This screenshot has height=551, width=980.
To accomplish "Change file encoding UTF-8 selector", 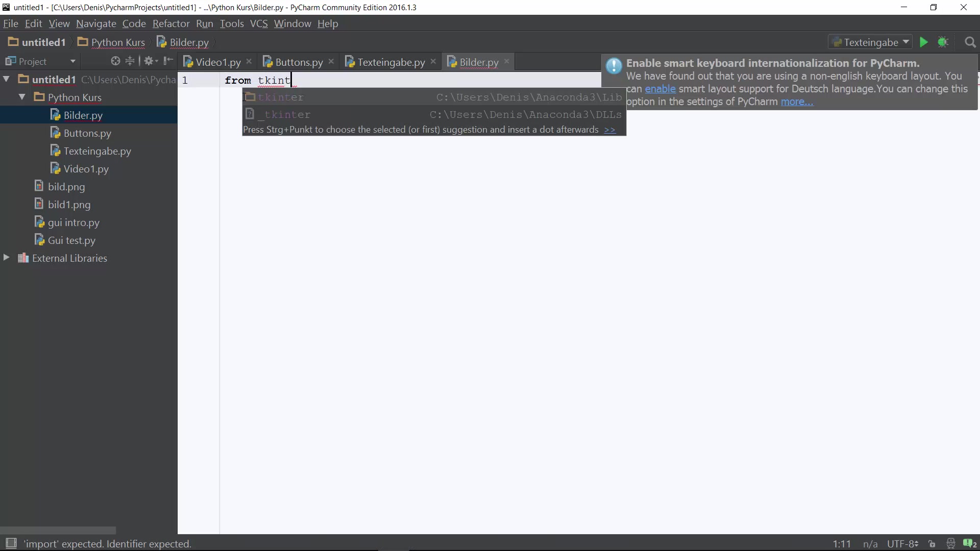I will [x=902, y=544].
